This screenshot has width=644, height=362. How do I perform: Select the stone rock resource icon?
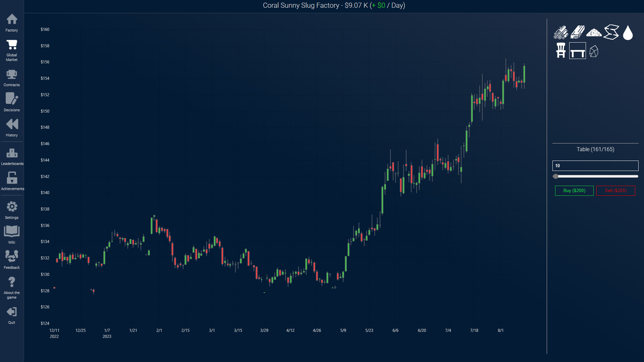(x=594, y=51)
